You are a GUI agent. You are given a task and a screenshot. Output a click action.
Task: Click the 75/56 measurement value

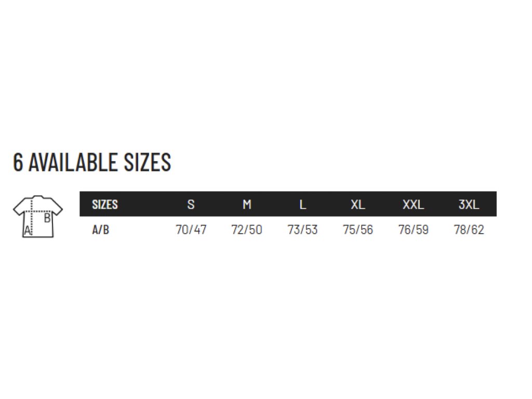click(358, 230)
